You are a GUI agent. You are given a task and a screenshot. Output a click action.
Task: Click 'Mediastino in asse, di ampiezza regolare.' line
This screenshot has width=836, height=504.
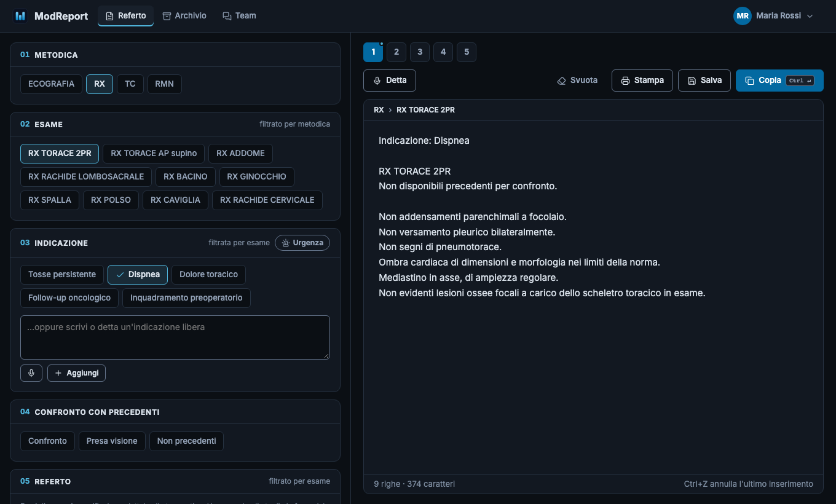pos(468,278)
